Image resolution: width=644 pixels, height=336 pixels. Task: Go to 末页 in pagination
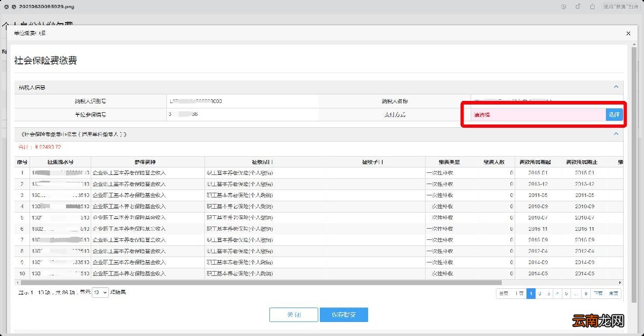click(613, 294)
